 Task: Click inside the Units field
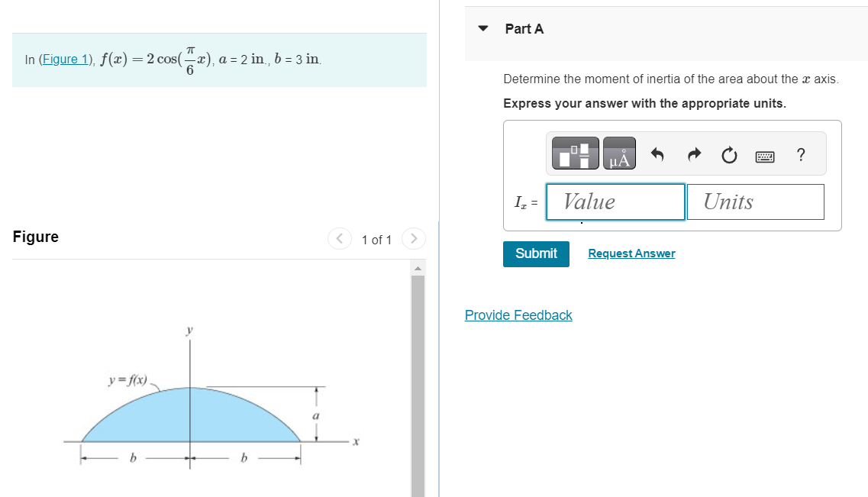754,202
